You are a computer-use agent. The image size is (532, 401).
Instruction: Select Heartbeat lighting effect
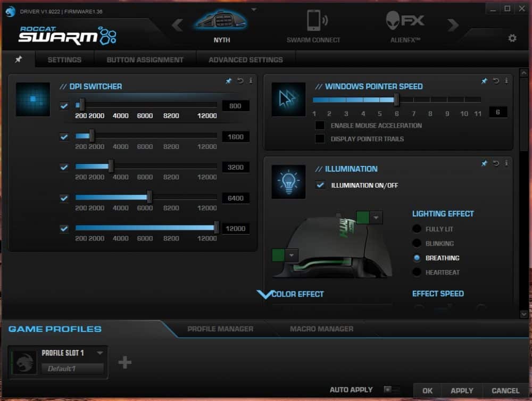(417, 272)
